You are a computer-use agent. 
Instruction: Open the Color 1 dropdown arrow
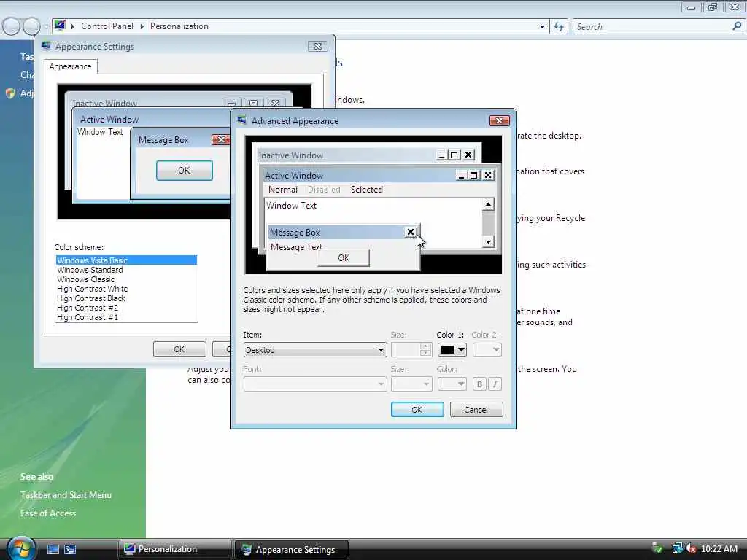(461, 350)
